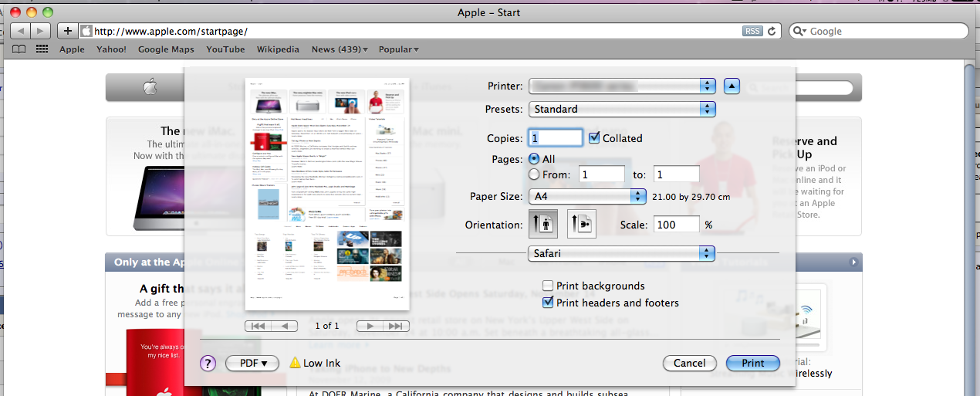Click the '1 of 1' page indicator

[327, 326]
